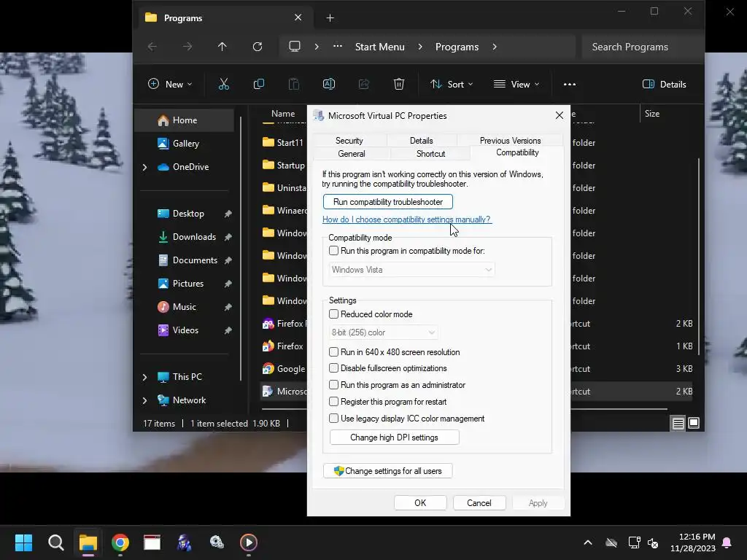Click the Forward navigation arrow
Viewport: 747px width, 560px height.
[x=187, y=47]
